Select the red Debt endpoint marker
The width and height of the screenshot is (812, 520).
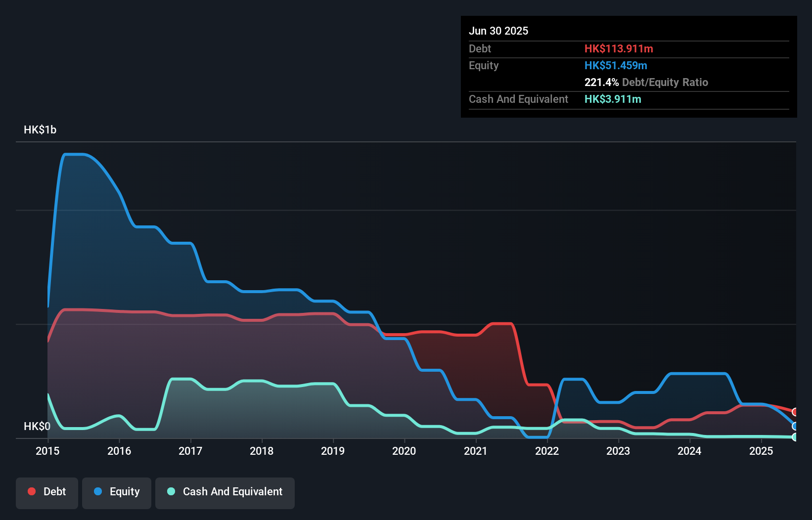pos(795,412)
